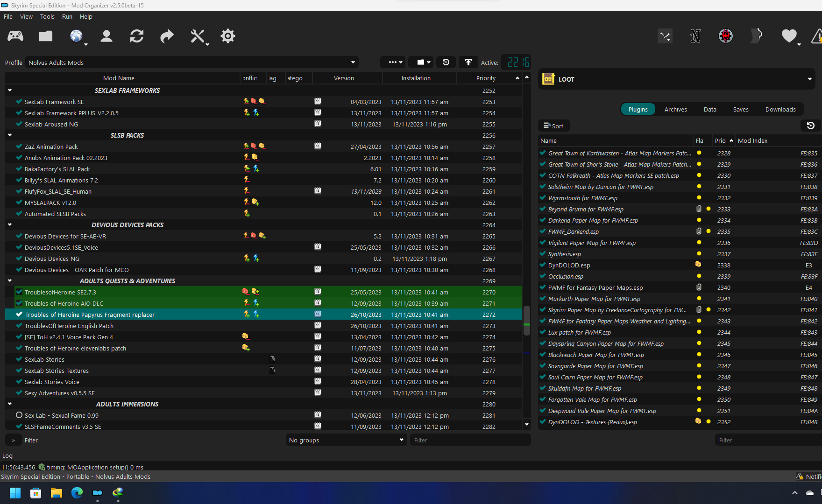The width and height of the screenshot is (822, 504).
Task: Uncheck the ZaZ Animation Pack mod
Action: (x=19, y=146)
